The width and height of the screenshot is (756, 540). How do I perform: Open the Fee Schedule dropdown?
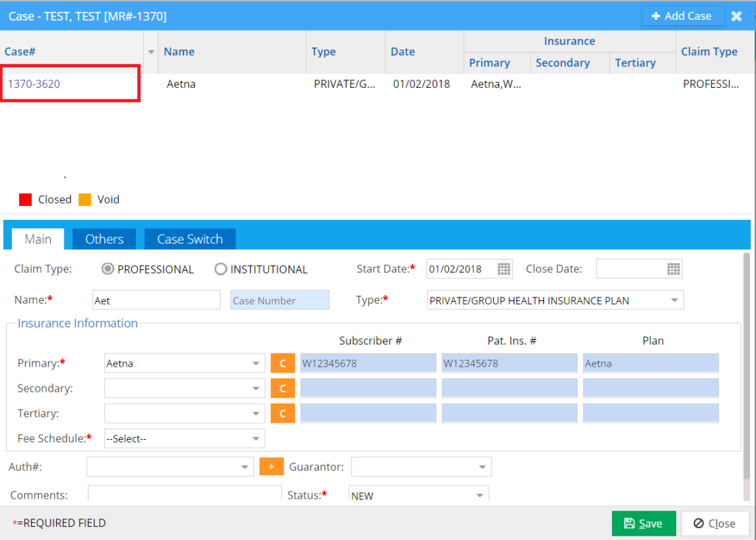coord(255,439)
